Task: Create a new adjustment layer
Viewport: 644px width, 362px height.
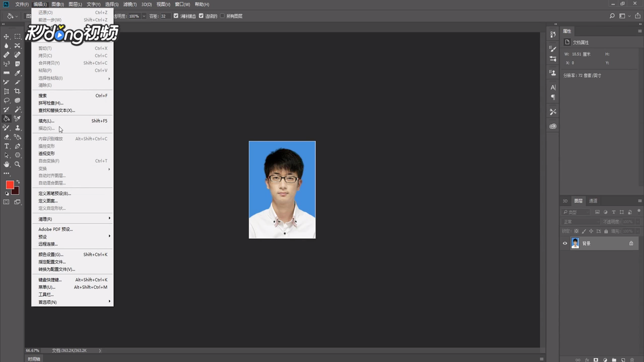Action: coord(605,360)
